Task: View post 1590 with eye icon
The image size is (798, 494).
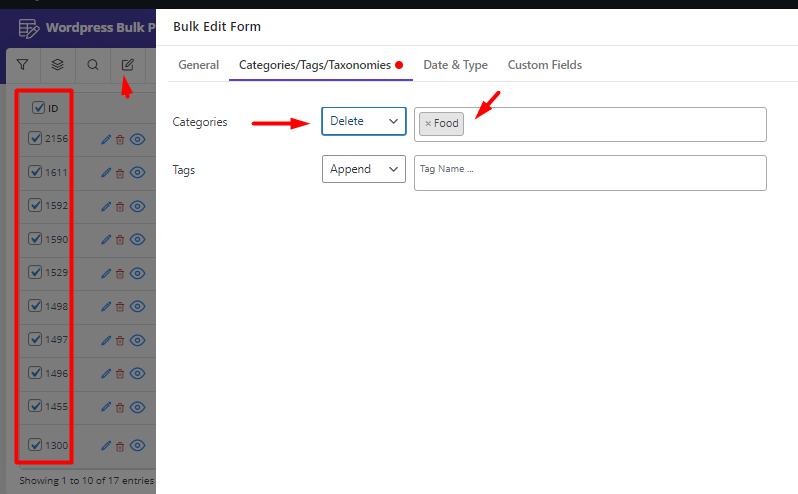Action: pyautogui.click(x=137, y=239)
